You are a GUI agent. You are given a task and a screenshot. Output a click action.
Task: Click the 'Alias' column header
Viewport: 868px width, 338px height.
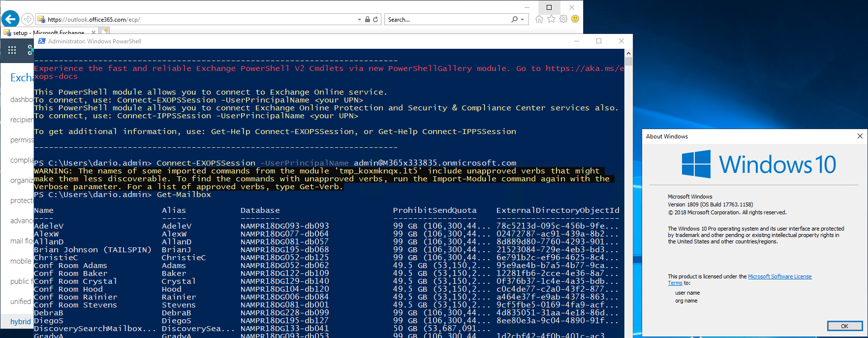174,210
